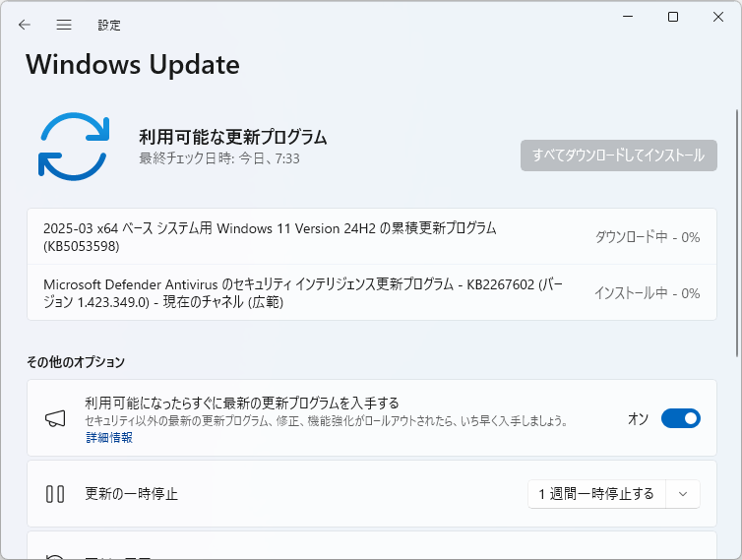Click the 1 週間一時停止する button
Viewport: 742px width, 560px height.
pos(596,494)
